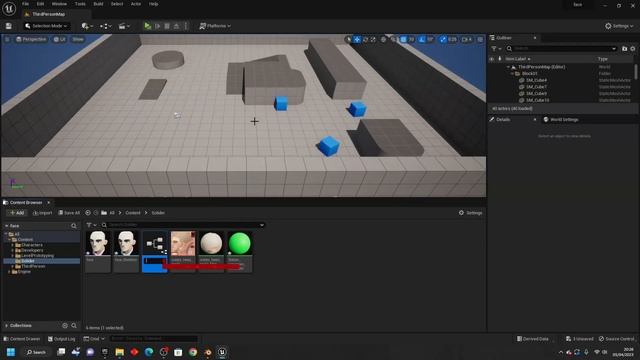The width and height of the screenshot is (640, 360).
Task: Click the Lit view mode button
Action: pyautogui.click(x=60, y=39)
